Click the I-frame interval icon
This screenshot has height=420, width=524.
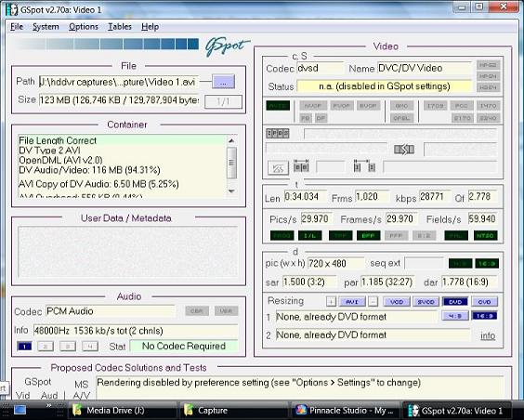(364, 166)
